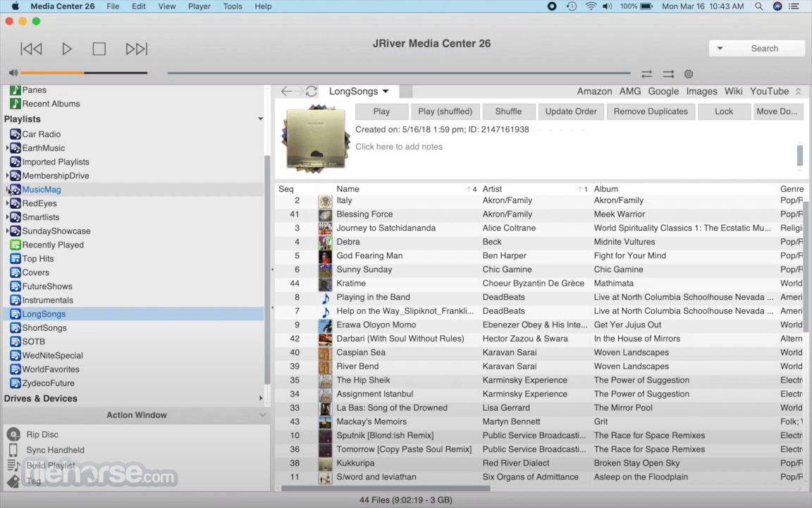Select the ShortSongs playlist icon
812x508 pixels.
click(x=16, y=327)
